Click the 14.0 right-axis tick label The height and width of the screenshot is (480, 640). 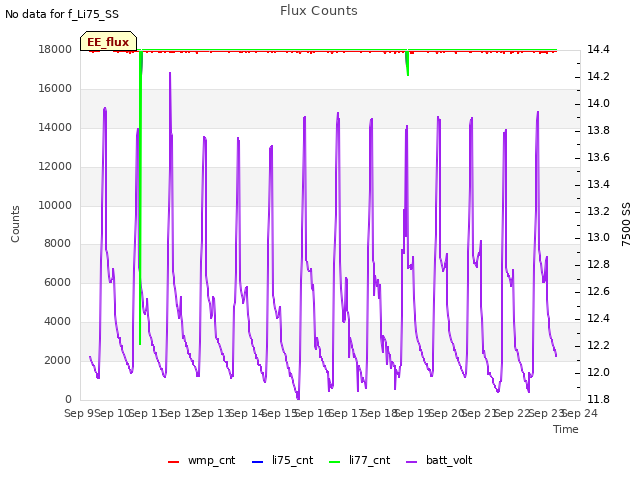598,104
